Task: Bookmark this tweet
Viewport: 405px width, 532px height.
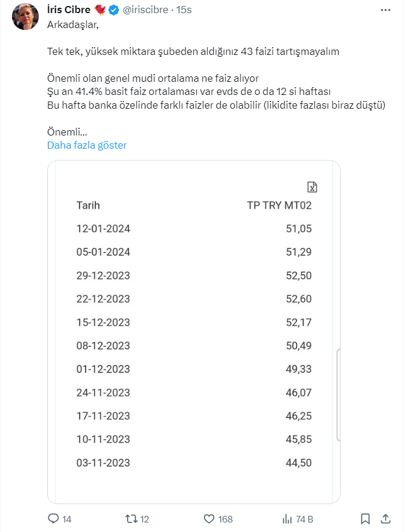Action: tap(366, 519)
